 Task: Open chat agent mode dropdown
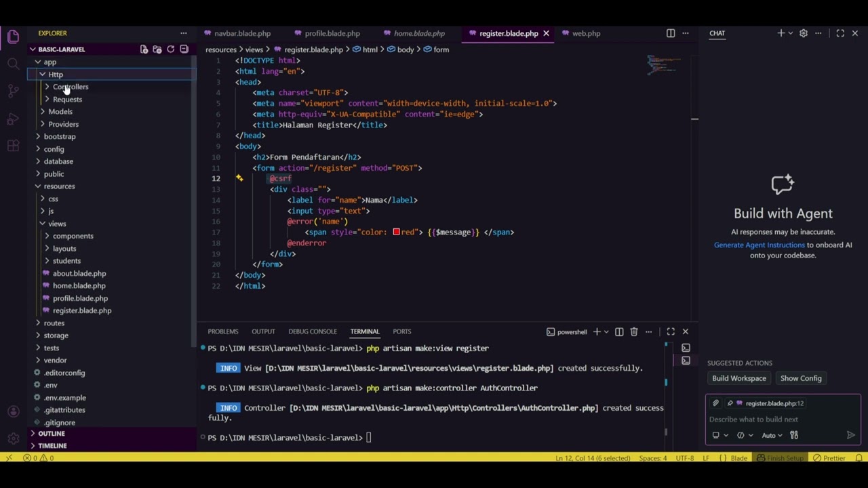click(x=745, y=436)
